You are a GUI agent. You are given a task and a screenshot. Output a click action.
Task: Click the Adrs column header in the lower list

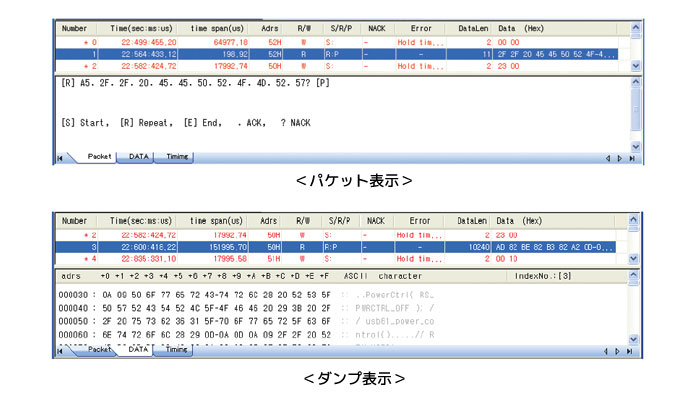[x=270, y=221]
